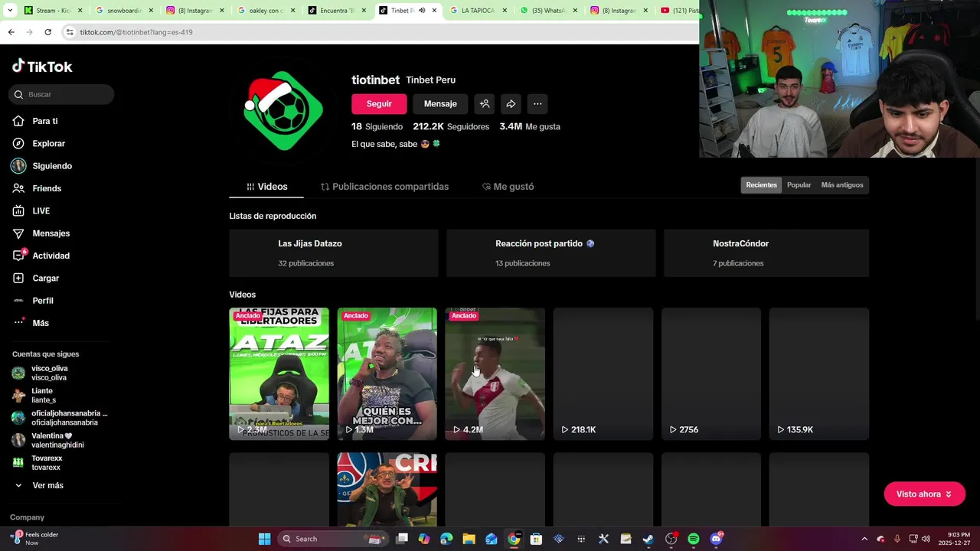Open Spotify from the taskbar
This screenshot has width=980, height=551.
(693, 539)
